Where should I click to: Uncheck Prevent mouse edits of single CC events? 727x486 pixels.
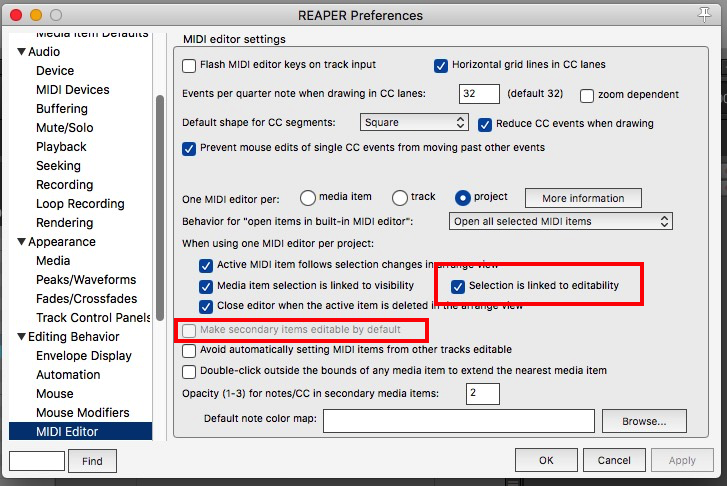click(189, 149)
